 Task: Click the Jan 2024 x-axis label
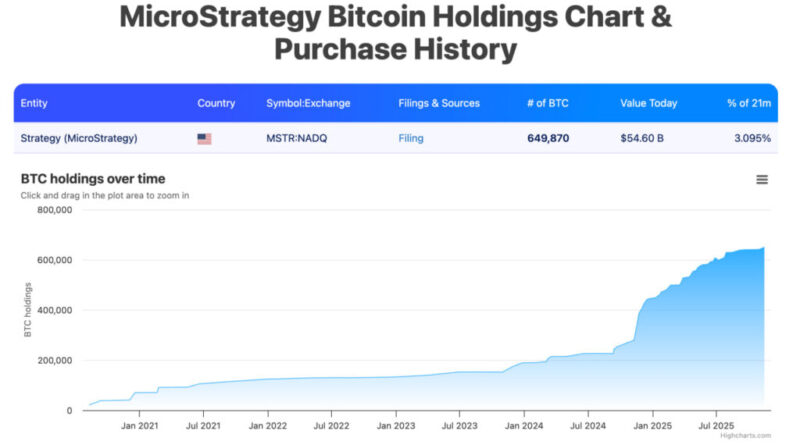pyautogui.click(x=524, y=425)
